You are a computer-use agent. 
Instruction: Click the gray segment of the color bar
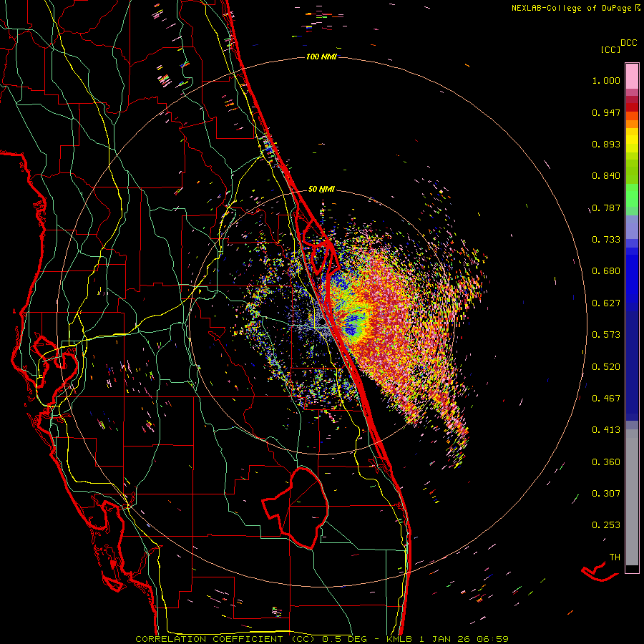coord(632,497)
